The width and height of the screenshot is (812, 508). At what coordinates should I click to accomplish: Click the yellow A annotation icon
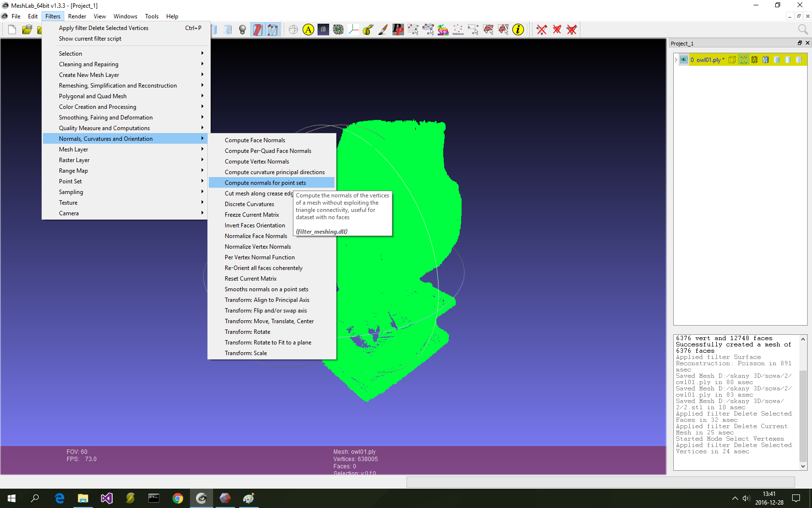308,30
